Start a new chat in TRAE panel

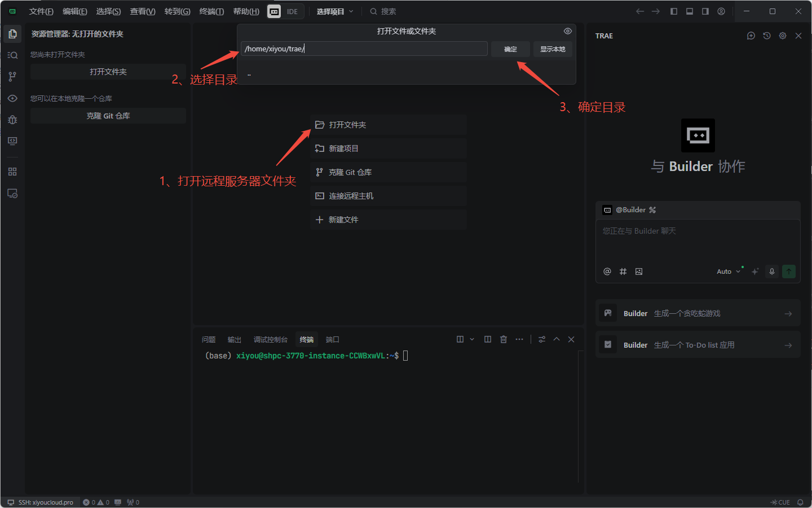pyautogui.click(x=751, y=36)
